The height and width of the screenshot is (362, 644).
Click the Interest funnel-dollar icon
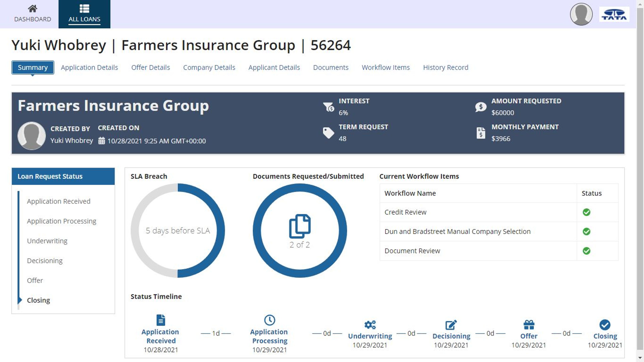[328, 107]
